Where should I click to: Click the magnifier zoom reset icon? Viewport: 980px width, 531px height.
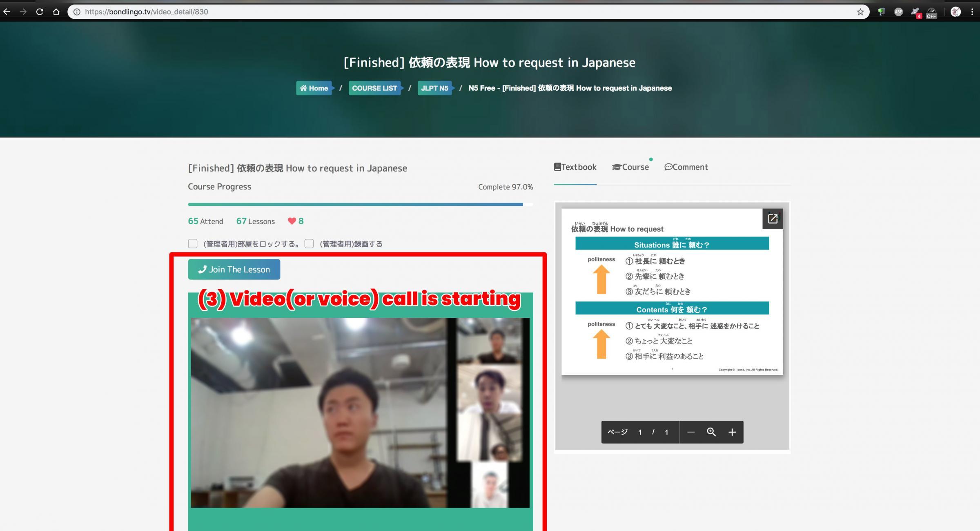[x=711, y=432]
